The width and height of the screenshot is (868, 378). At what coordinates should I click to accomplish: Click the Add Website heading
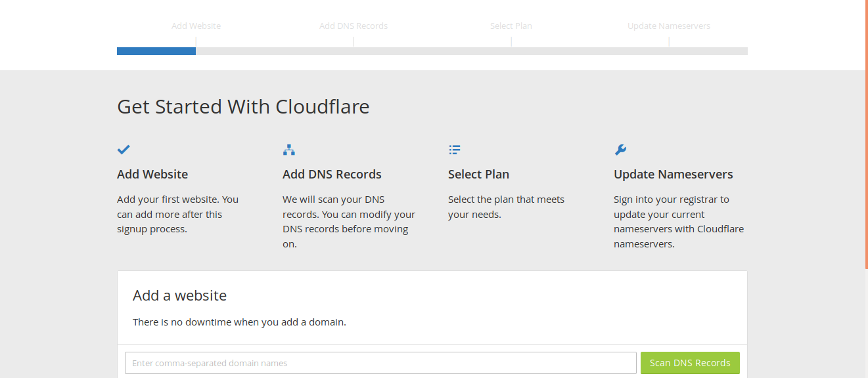coord(152,175)
